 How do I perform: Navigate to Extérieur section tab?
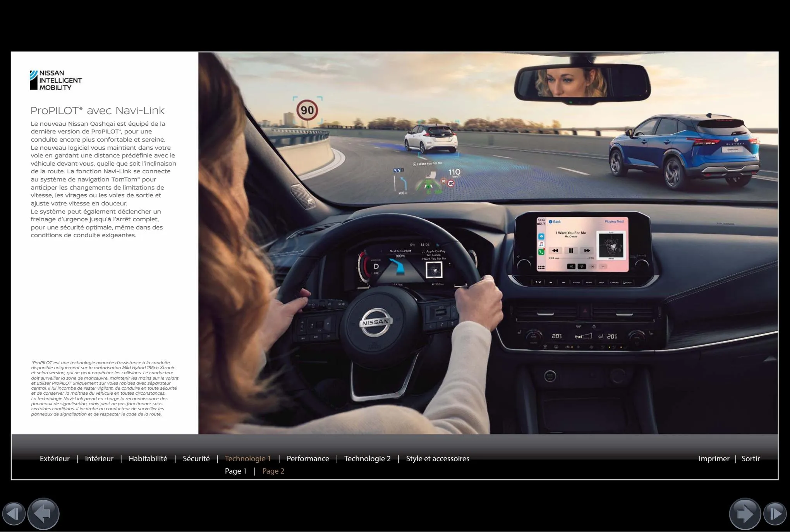[x=54, y=458]
